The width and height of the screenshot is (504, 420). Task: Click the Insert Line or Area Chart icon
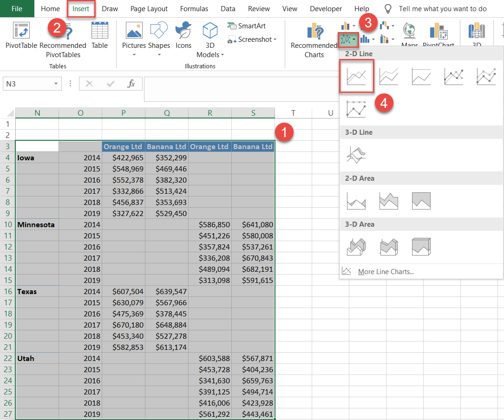tap(345, 39)
